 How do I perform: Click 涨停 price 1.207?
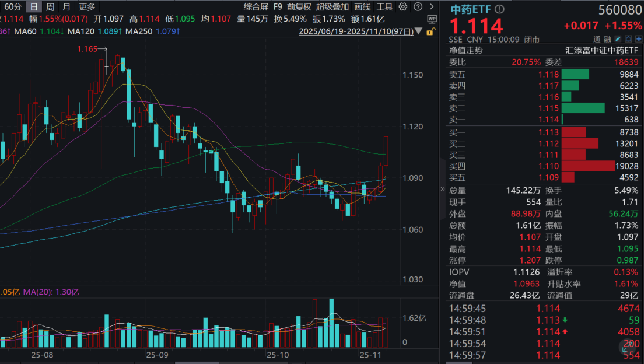(530, 261)
